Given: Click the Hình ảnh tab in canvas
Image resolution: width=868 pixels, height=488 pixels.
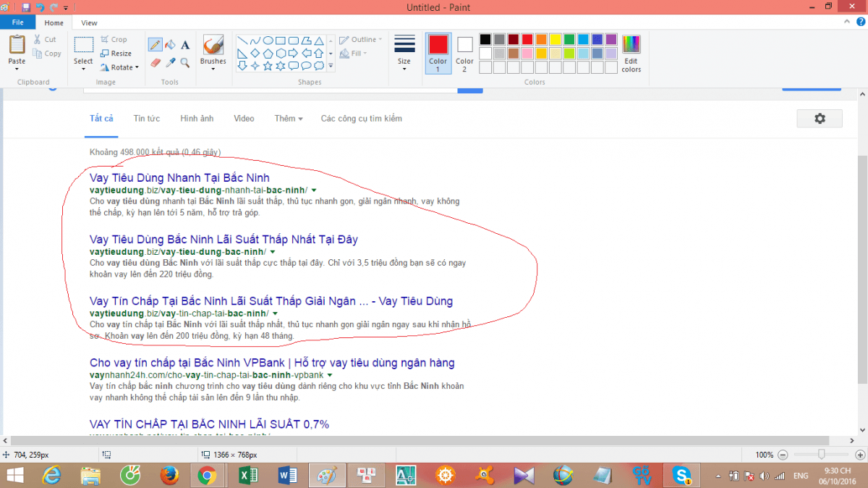Looking at the screenshot, I should [x=197, y=119].
